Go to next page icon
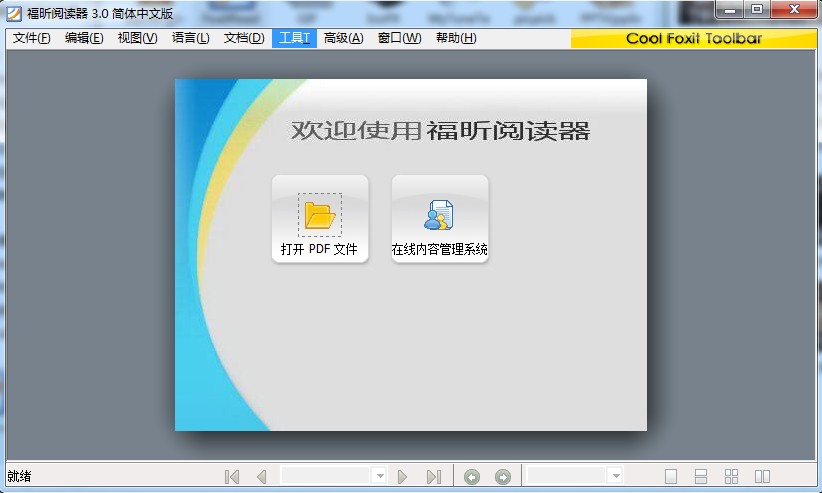822x493 pixels. pyautogui.click(x=402, y=476)
